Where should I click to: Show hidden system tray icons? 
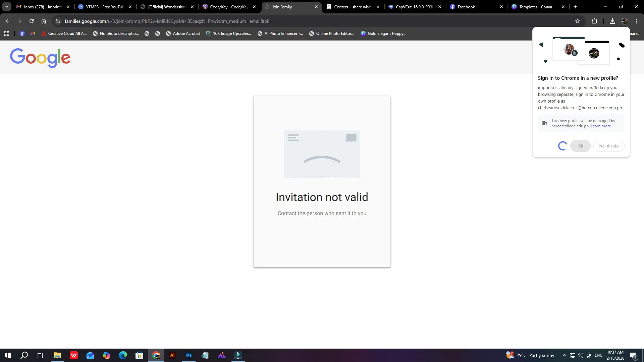(564, 355)
